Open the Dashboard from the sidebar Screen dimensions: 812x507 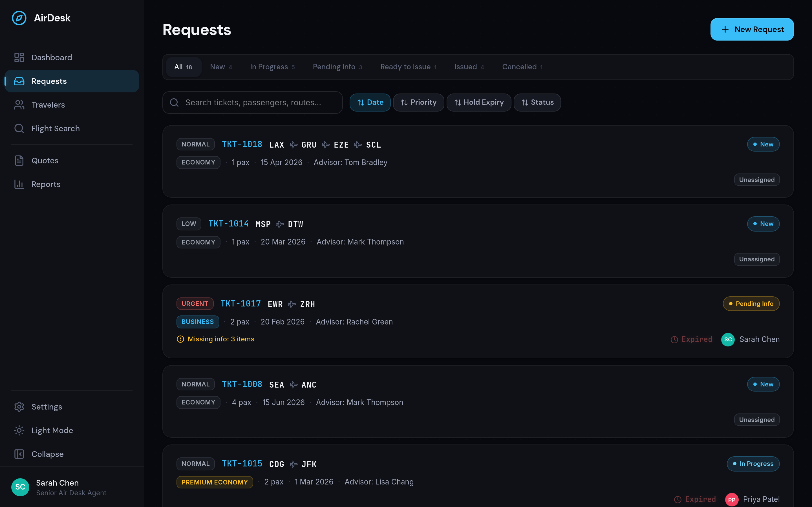click(x=52, y=57)
